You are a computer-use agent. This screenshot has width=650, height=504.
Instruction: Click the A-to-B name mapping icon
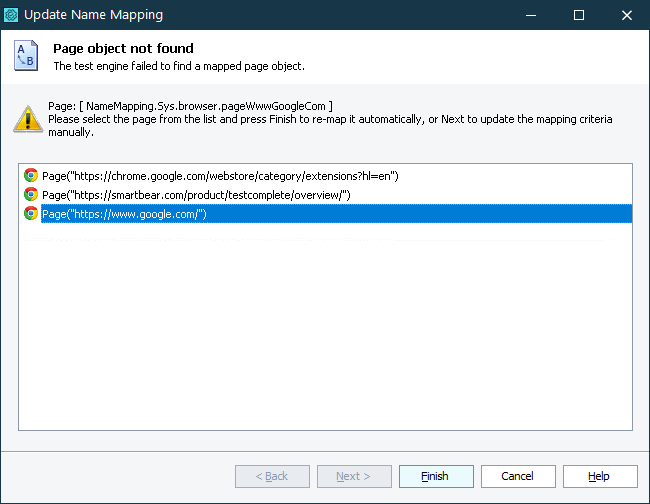coord(26,56)
